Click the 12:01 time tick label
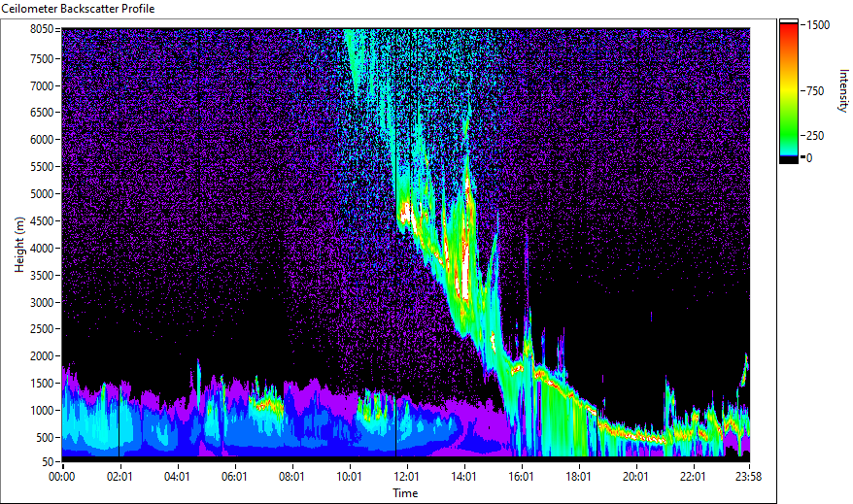Image resolution: width=853 pixels, height=504 pixels. (406, 477)
